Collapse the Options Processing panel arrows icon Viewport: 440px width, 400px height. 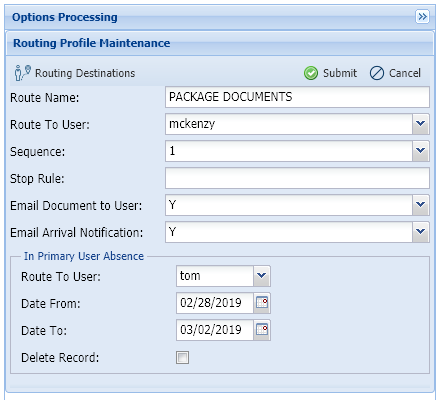pos(422,16)
